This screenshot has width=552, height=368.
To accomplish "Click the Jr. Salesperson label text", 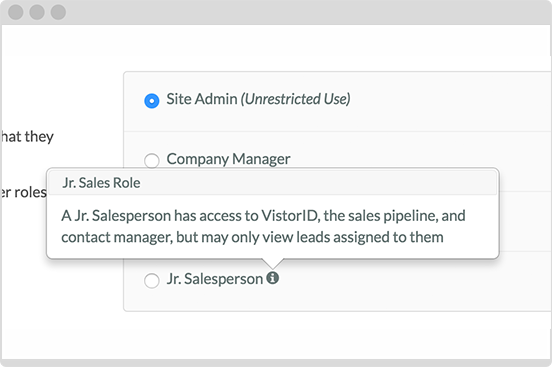I will click(x=215, y=279).
